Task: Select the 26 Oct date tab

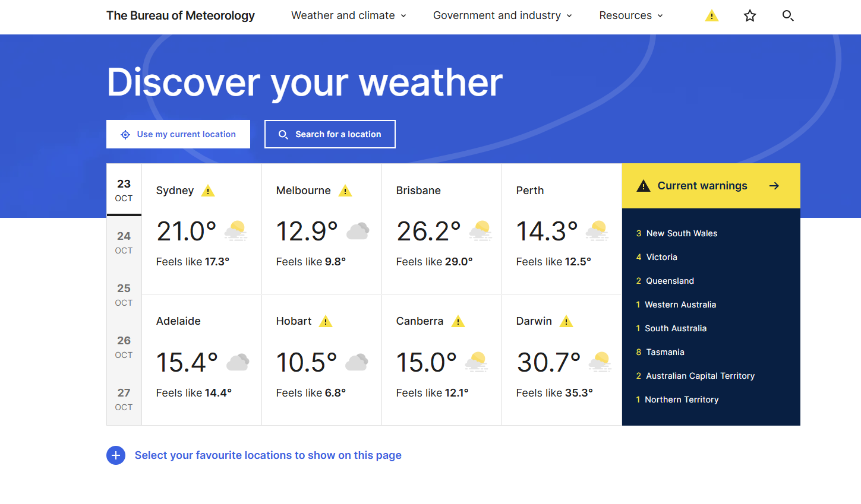Action: (x=124, y=347)
